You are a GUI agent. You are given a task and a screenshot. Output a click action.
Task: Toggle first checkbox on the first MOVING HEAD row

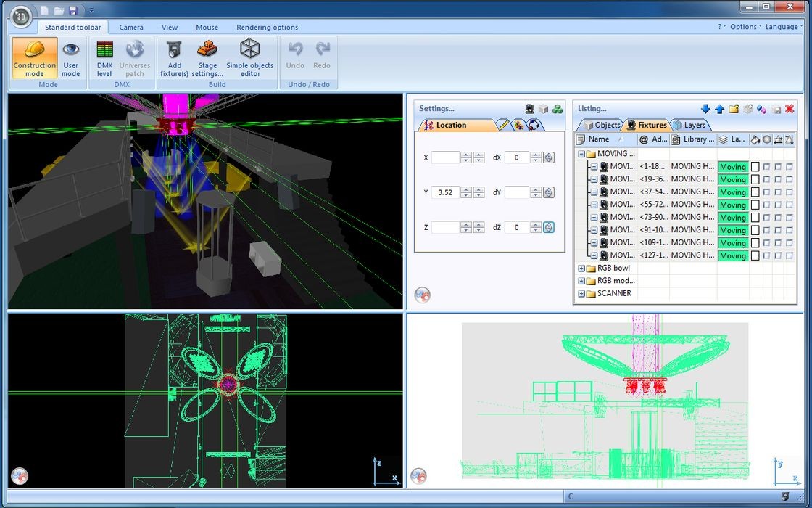click(x=766, y=167)
